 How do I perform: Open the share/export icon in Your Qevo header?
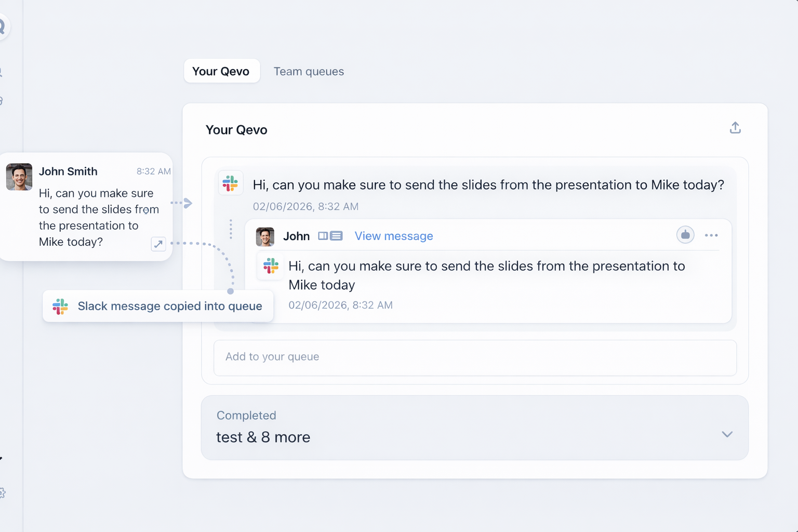[x=735, y=127]
